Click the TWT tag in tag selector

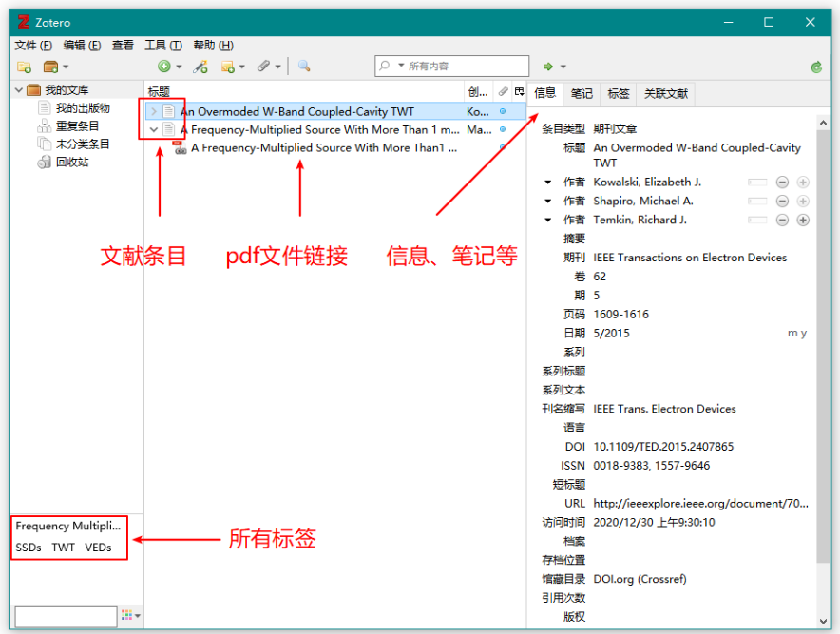click(64, 548)
